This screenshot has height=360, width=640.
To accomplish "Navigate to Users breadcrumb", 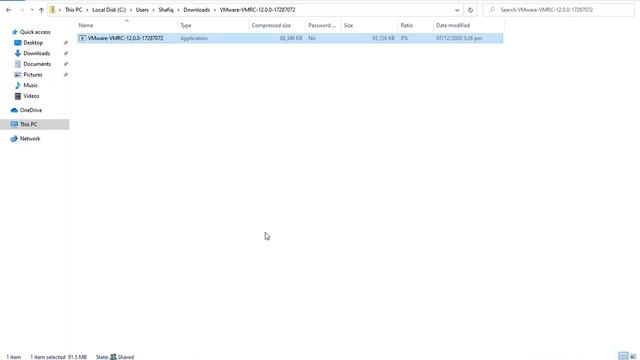I will coord(142,10).
